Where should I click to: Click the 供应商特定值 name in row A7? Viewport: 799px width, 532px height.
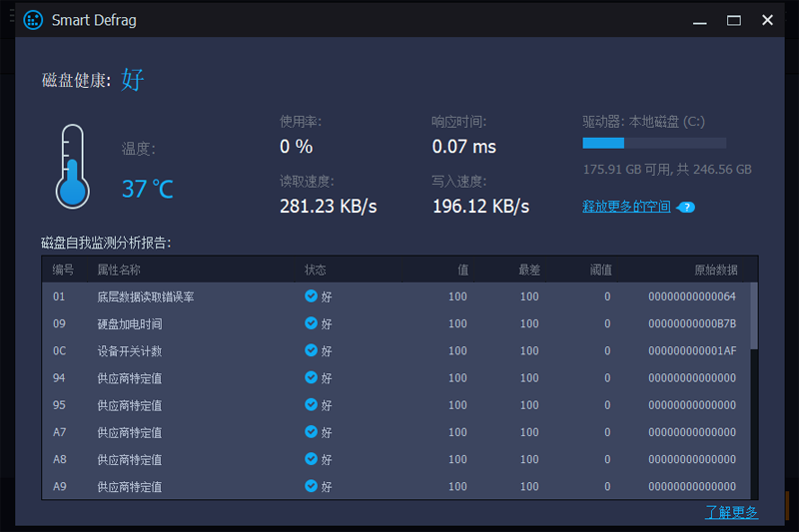pyautogui.click(x=130, y=432)
